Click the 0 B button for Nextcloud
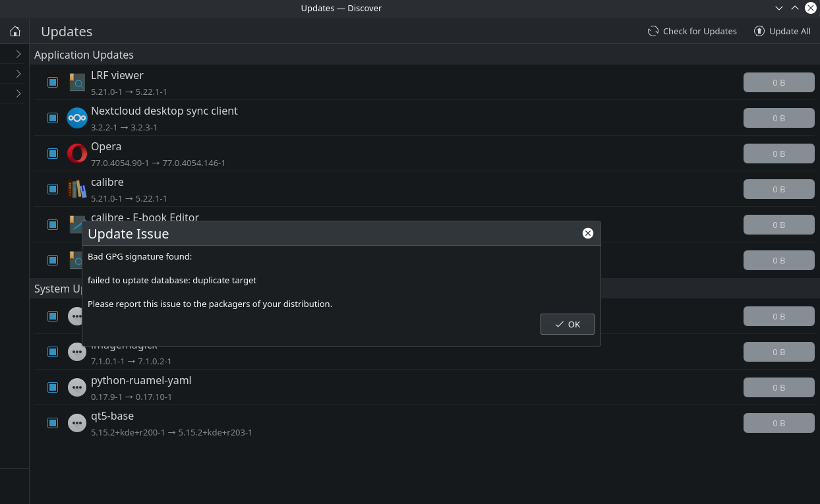 pyautogui.click(x=779, y=118)
